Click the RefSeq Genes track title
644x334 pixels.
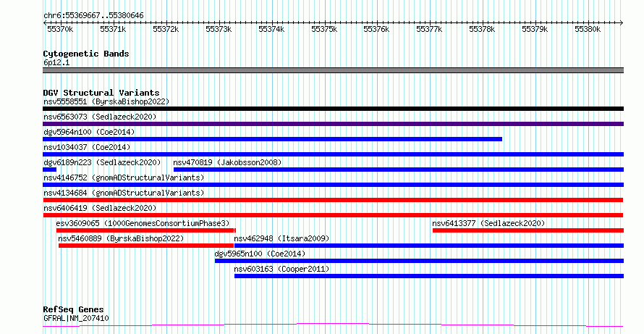[x=74, y=309]
